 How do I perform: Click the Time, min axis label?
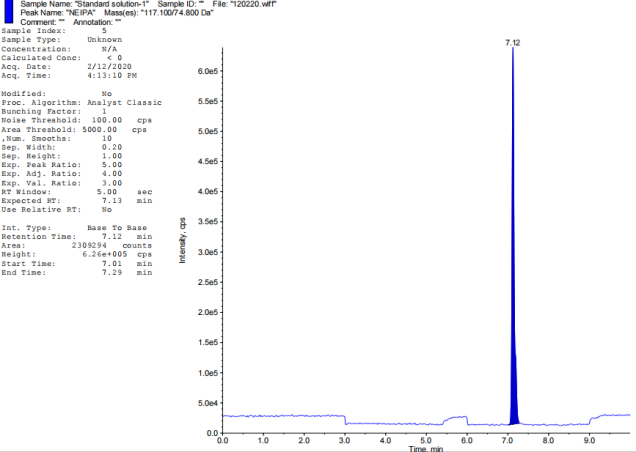[425, 448]
